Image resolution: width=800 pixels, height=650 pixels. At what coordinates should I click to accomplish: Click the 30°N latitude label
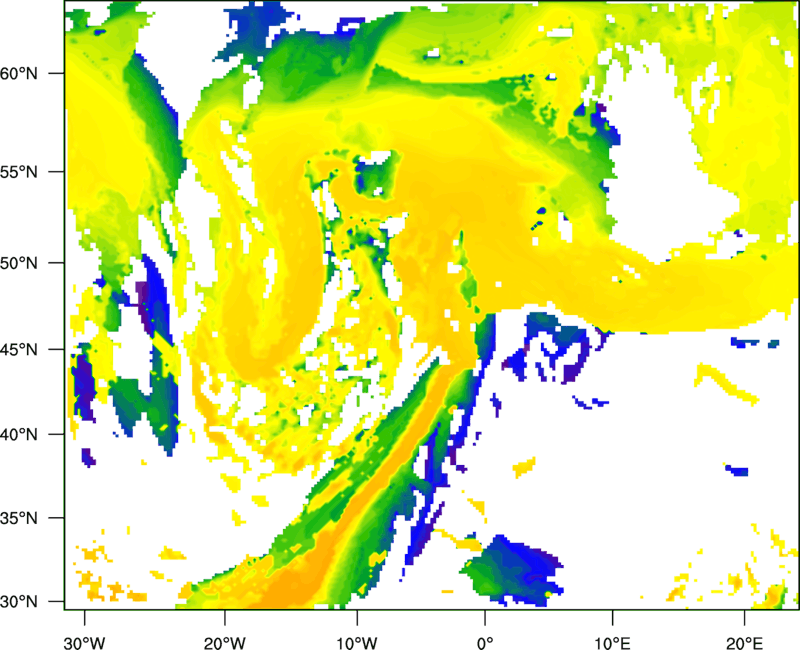(x=19, y=602)
